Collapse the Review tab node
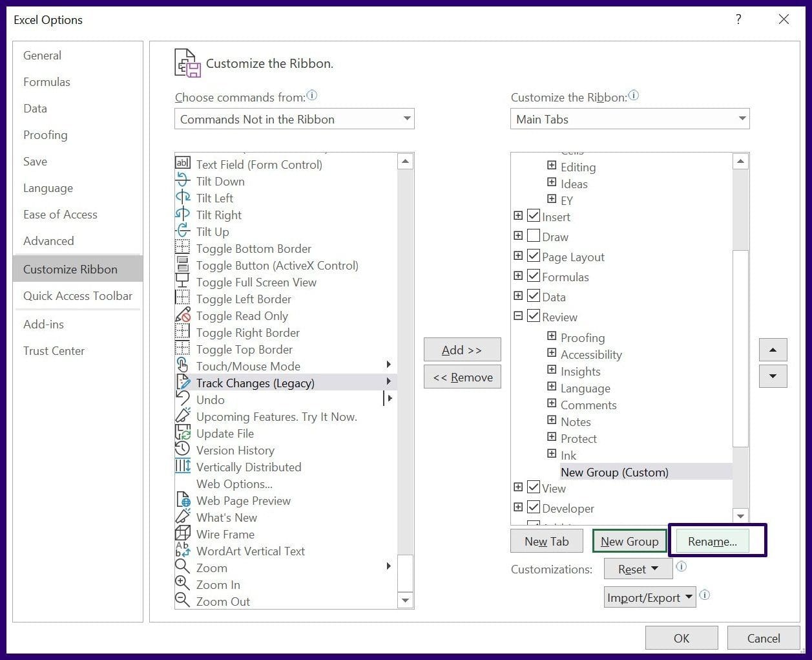 coord(518,316)
